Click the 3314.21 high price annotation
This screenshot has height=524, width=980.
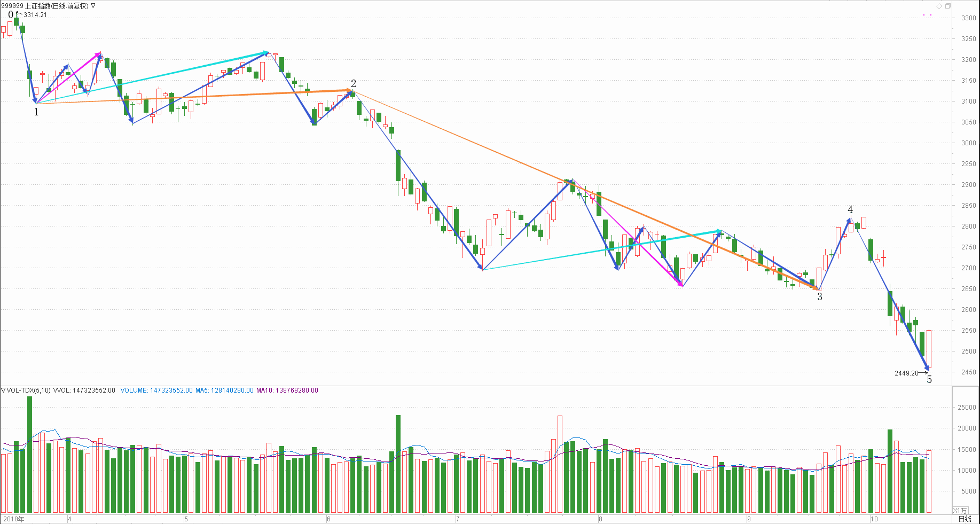pos(35,15)
